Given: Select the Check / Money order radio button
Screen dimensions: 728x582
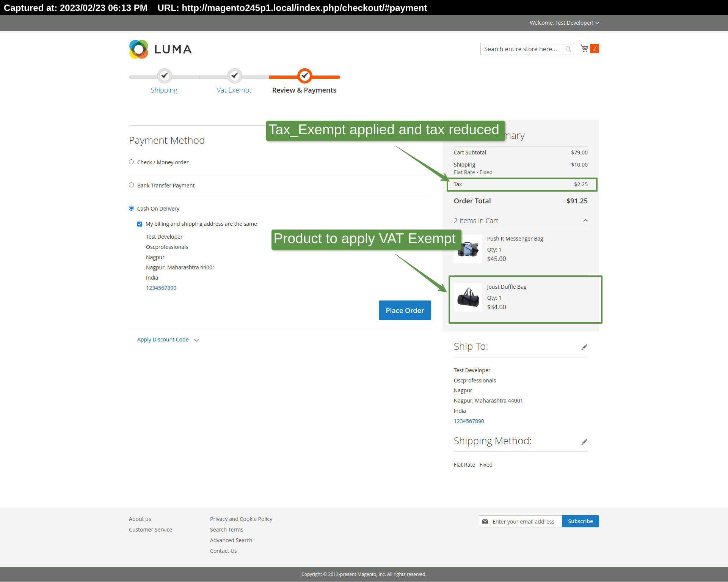Looking at the screenshot, I should (x=132, y=162).
